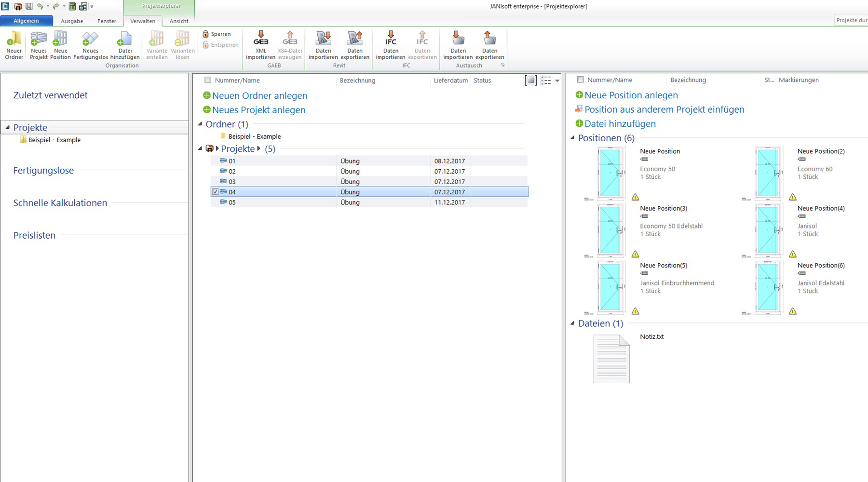Image resolution: width=868 pixels, height=482 pixels.
Task: Open the quick access toolbar customize dropdown
Action: click(x=92, y=7)
